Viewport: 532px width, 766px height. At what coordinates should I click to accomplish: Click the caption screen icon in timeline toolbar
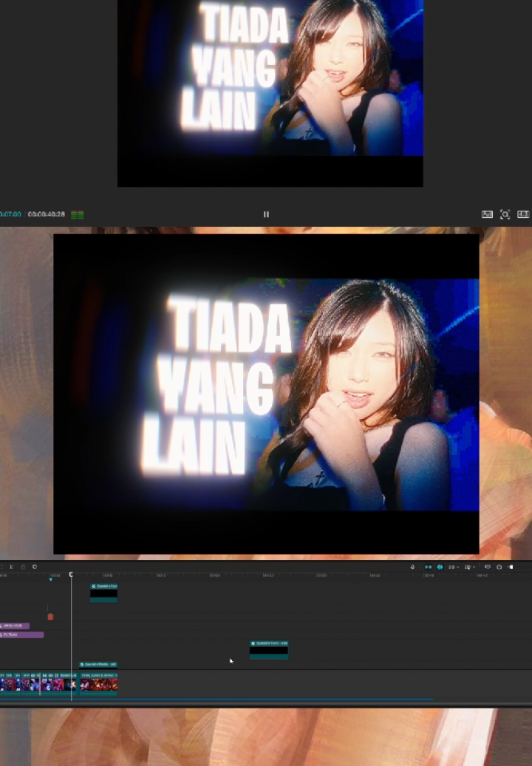click(487, 567)
